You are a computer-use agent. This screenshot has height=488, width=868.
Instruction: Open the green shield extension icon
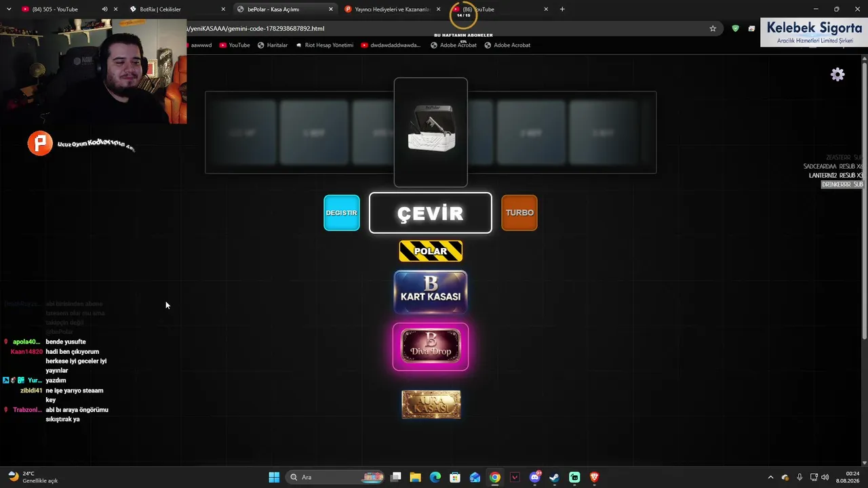(x=736, y=28)
